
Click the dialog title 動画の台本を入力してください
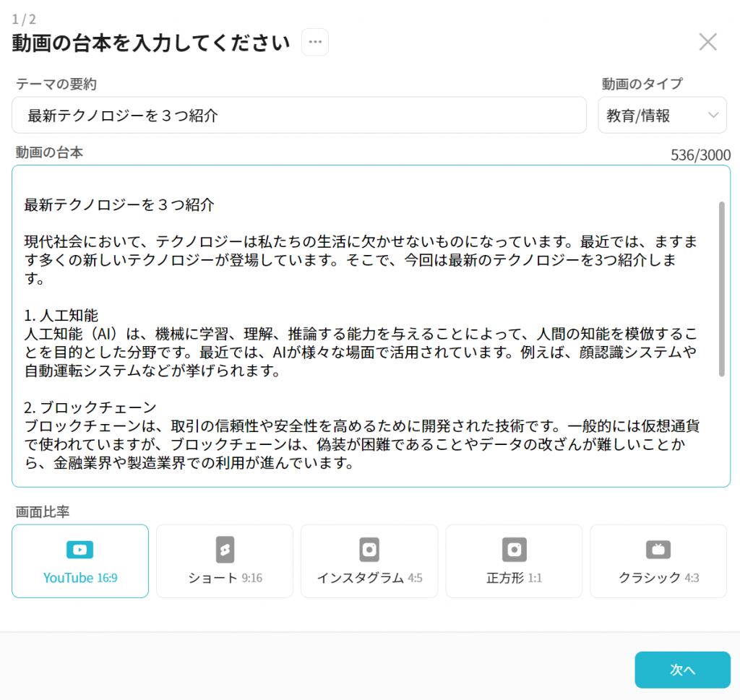click(x=151, y=43)
